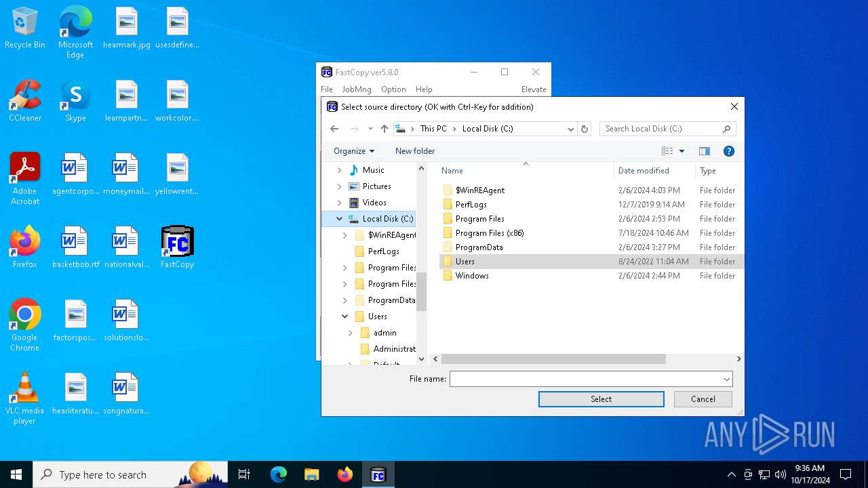Select the factorspos desktop image file
The width and height of the screenshot is (868, 488).
(x=75, y=321)
